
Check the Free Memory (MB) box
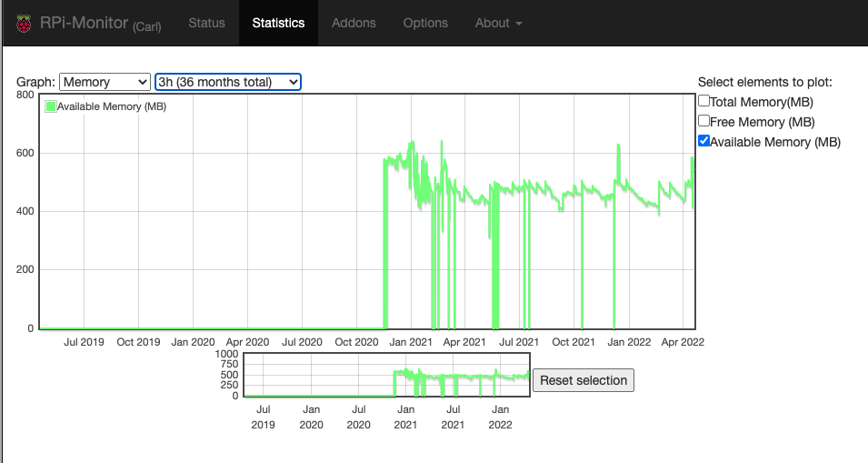pos(703,122)
